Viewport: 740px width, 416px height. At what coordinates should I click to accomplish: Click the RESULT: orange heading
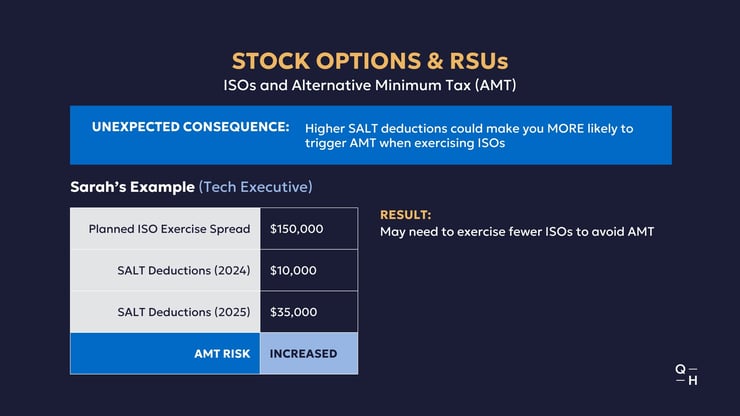tap(405, 215)
